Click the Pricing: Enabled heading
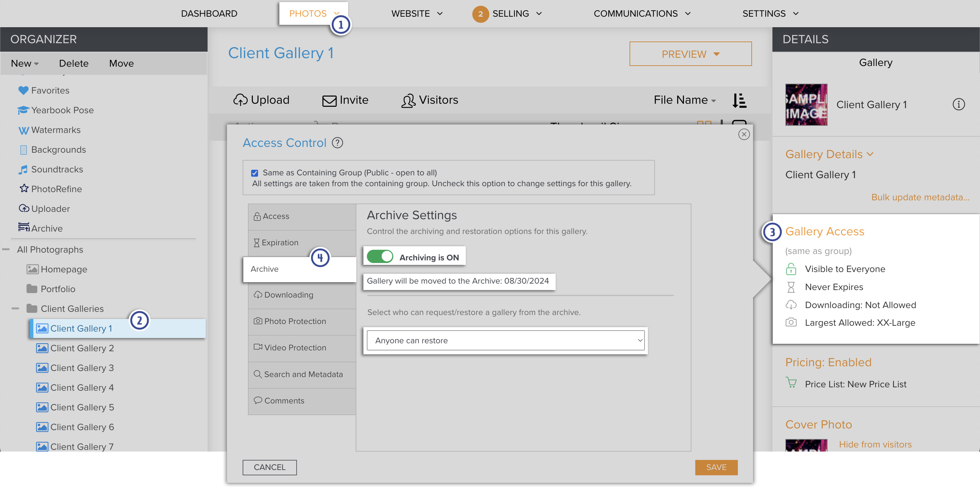The width and height of the screenshot is (980, 491). click(x=828, y=362)
